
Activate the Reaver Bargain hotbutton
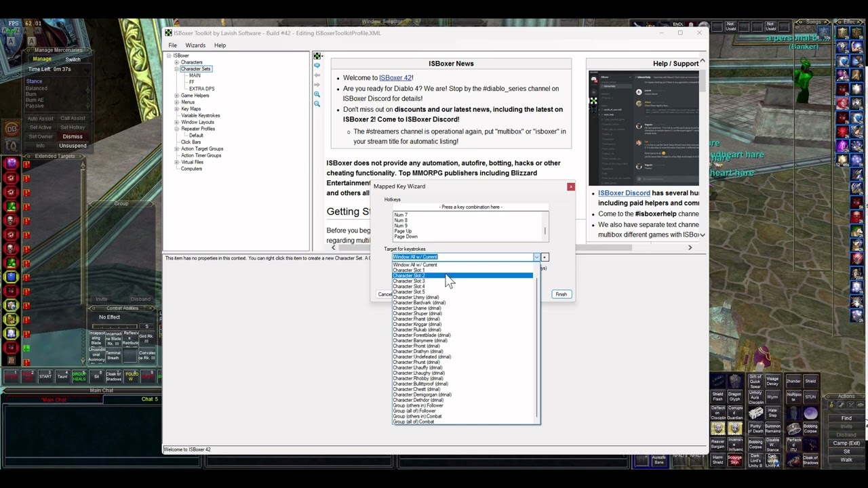pos(717,444)
